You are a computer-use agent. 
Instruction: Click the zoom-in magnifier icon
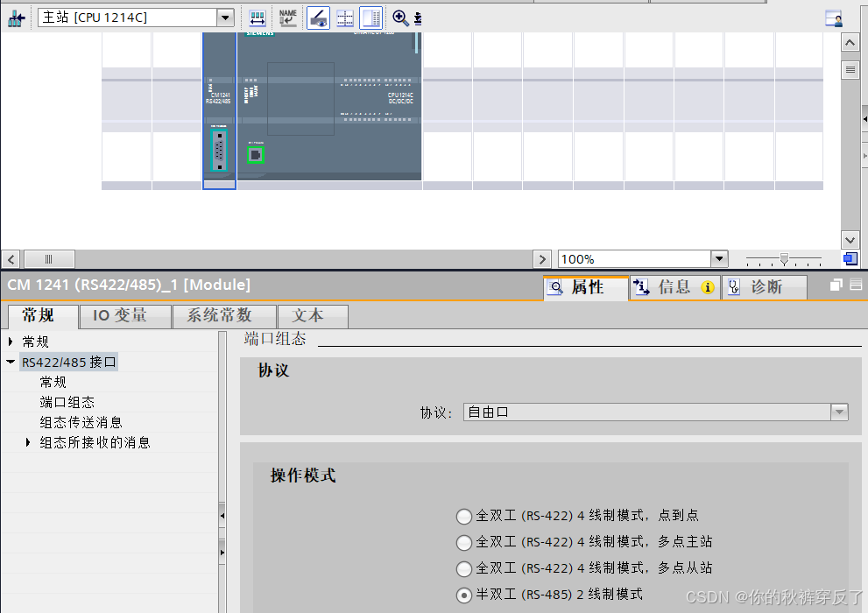coord(400,18)
